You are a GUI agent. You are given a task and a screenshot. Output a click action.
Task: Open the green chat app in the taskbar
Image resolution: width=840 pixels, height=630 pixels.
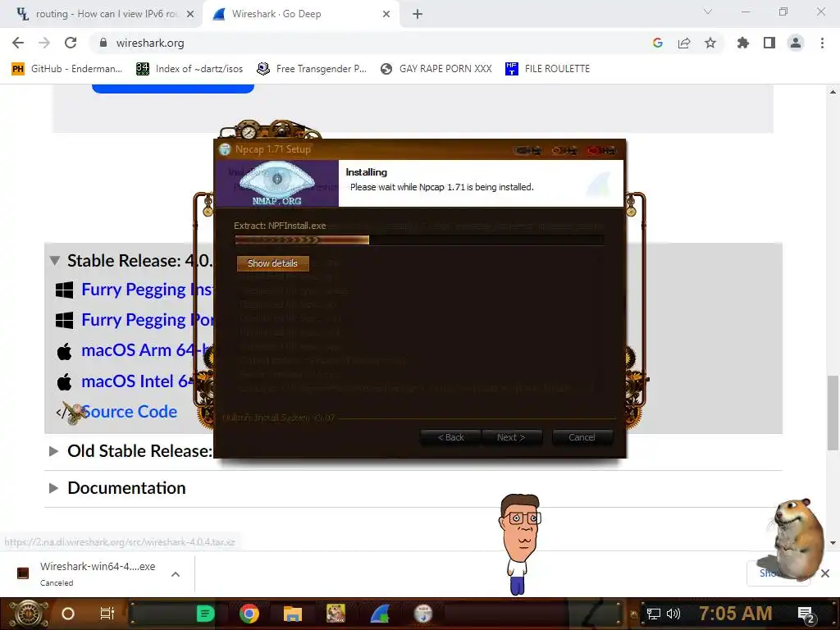pyautogui.click(x=205, y=614)
